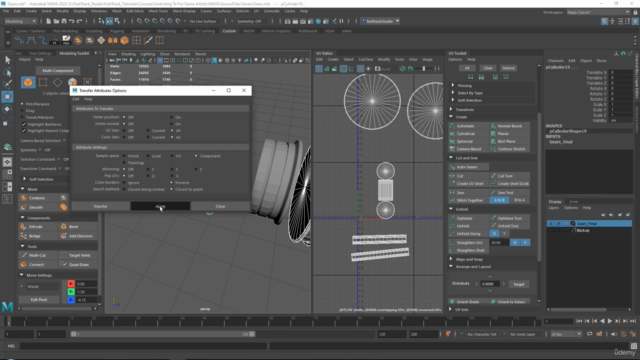The height and width of the screenshot is (360, 640).
Task: Expand the Transform section in UV Toolkit
Action: (x=451, y=109)
